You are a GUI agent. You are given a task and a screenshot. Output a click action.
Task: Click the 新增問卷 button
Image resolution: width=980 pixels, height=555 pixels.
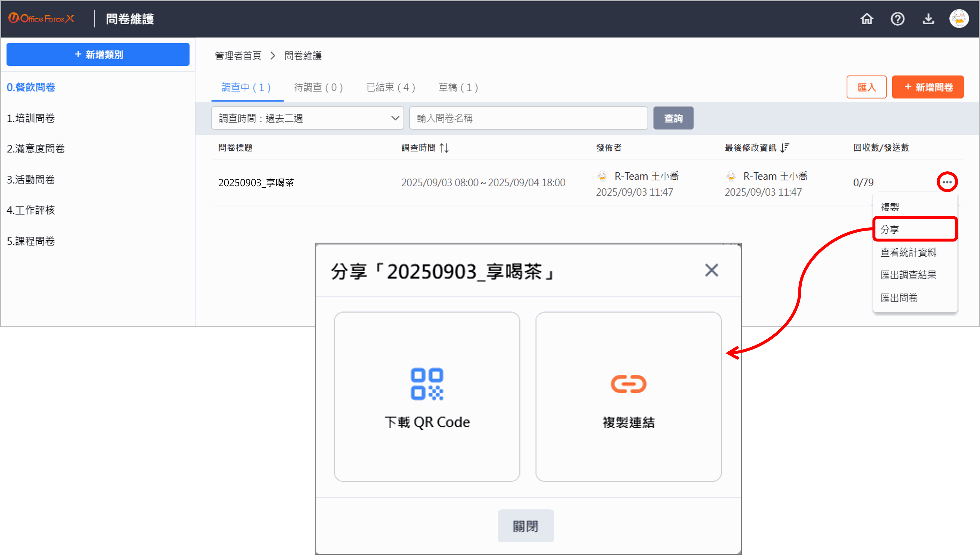(x=927, y=87)
